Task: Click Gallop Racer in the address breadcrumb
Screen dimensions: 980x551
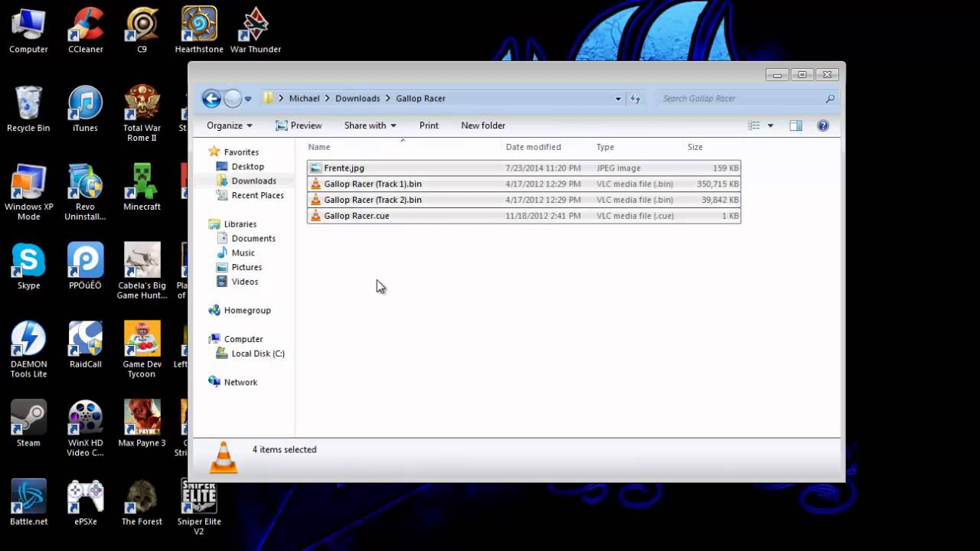Action: 420,99
